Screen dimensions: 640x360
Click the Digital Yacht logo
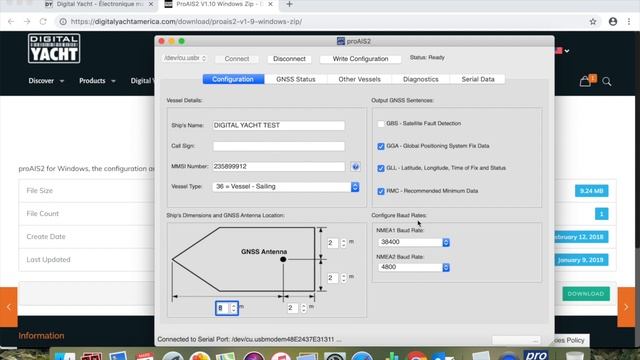click(x=54, y=49)
